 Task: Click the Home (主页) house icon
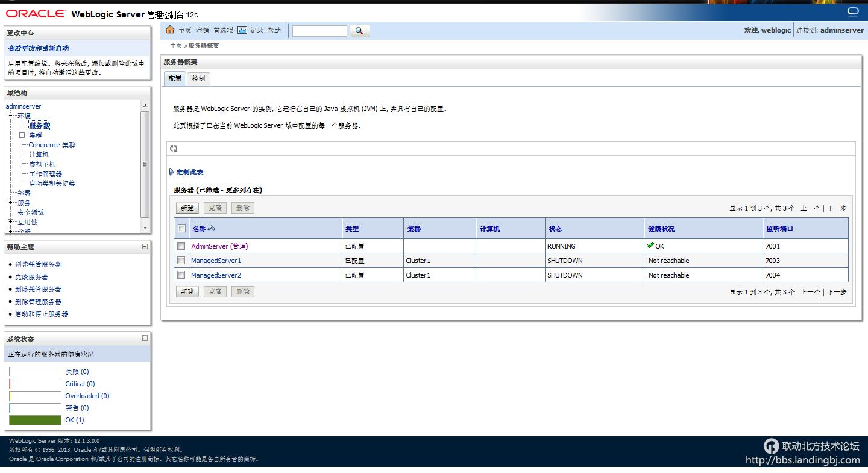pos(170,30)
